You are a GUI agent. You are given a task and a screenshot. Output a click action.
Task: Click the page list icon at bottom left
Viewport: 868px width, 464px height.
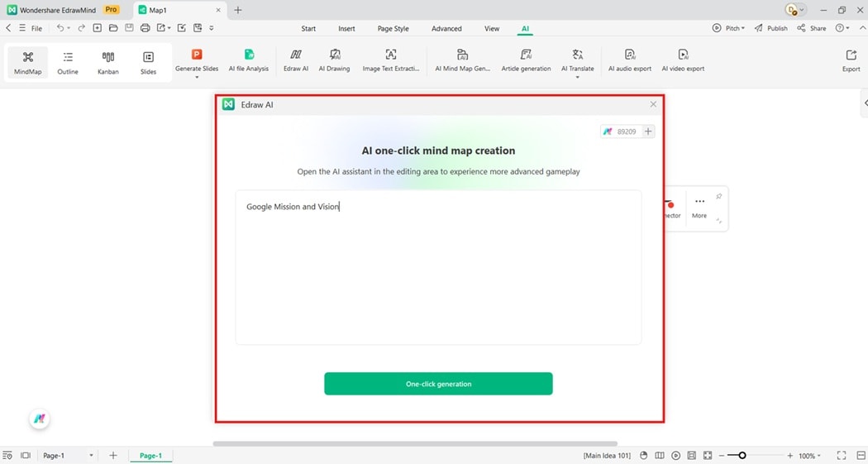(x=7, y=456)
